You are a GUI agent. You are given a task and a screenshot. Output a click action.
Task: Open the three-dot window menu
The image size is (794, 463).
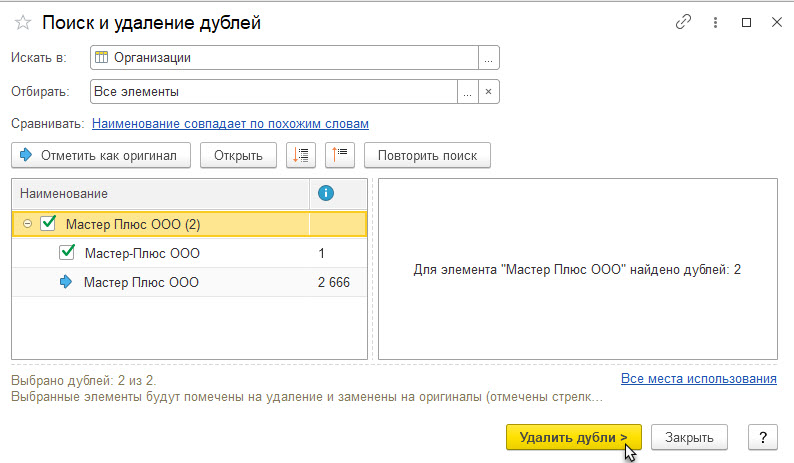[715, 22]
